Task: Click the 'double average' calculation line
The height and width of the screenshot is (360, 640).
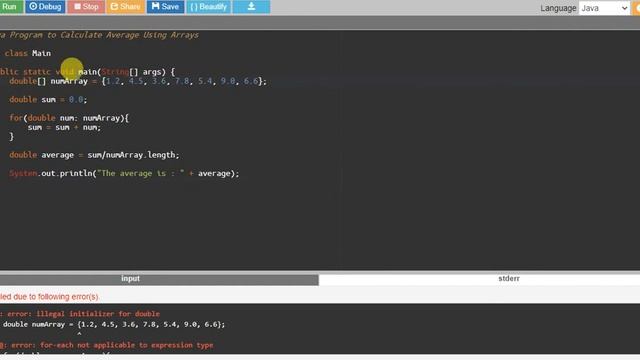Action: click(94, 155)
